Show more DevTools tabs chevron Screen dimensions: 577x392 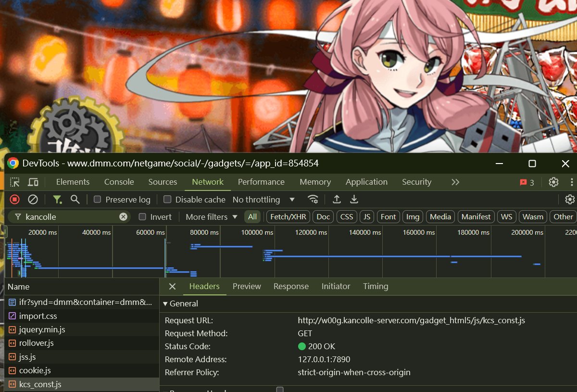[455, 182]
